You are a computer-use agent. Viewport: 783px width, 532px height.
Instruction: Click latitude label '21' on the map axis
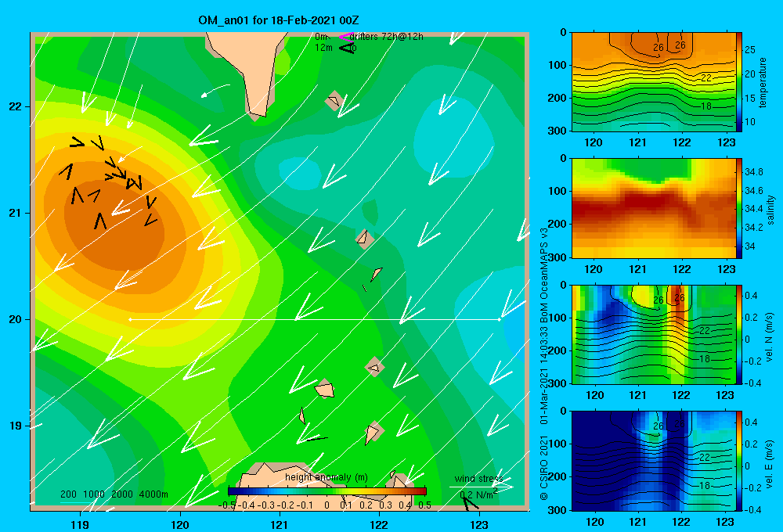(x=16, y=213)
